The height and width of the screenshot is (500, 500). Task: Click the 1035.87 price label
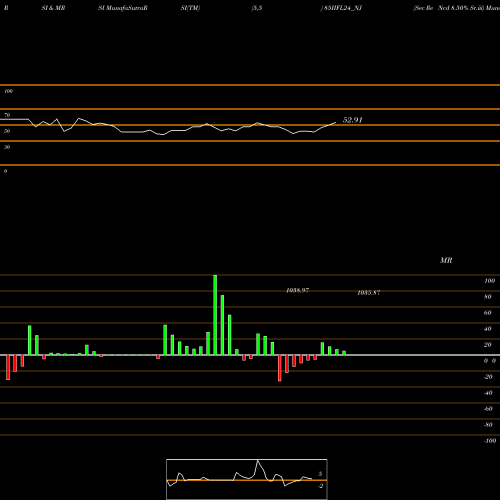click(369, 293)
